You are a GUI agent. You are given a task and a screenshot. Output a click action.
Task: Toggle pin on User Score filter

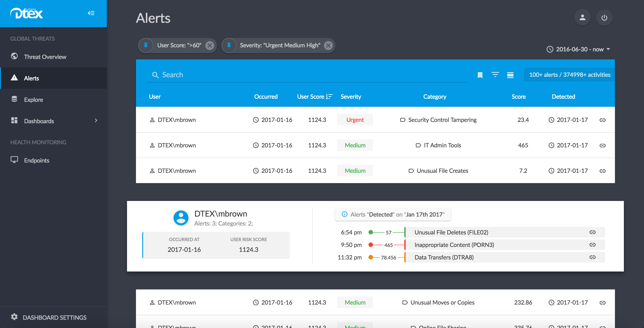point(146,45)
